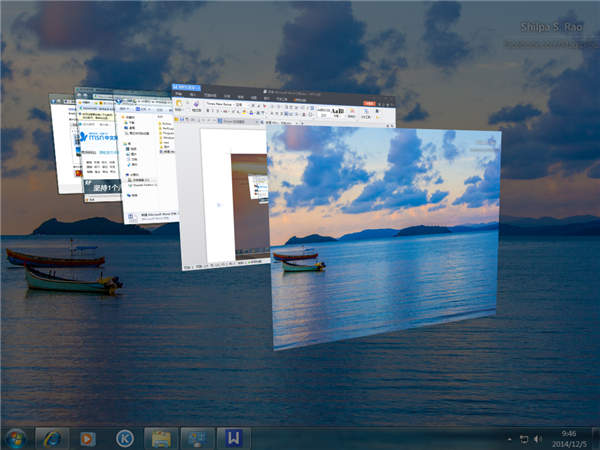Open the network status tray icon
Screen dimensions: 600x450
click(x=523, y=439)
